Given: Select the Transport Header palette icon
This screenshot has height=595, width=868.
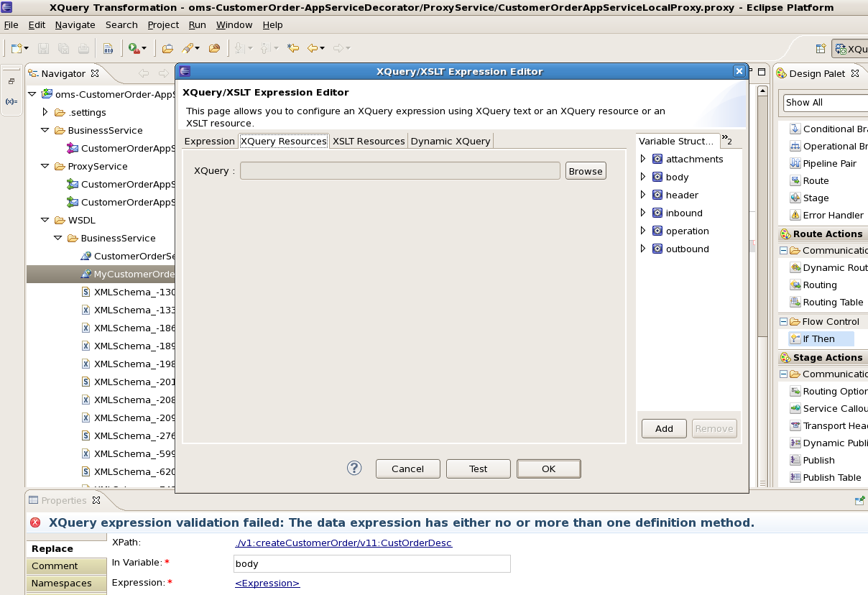Looking at the screenshot, I should [x=795, y=425].
